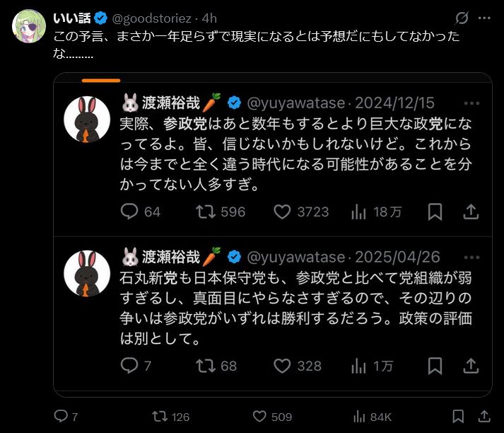Share the 2025/04/26 quoted tweet

(x=471, y=366)
